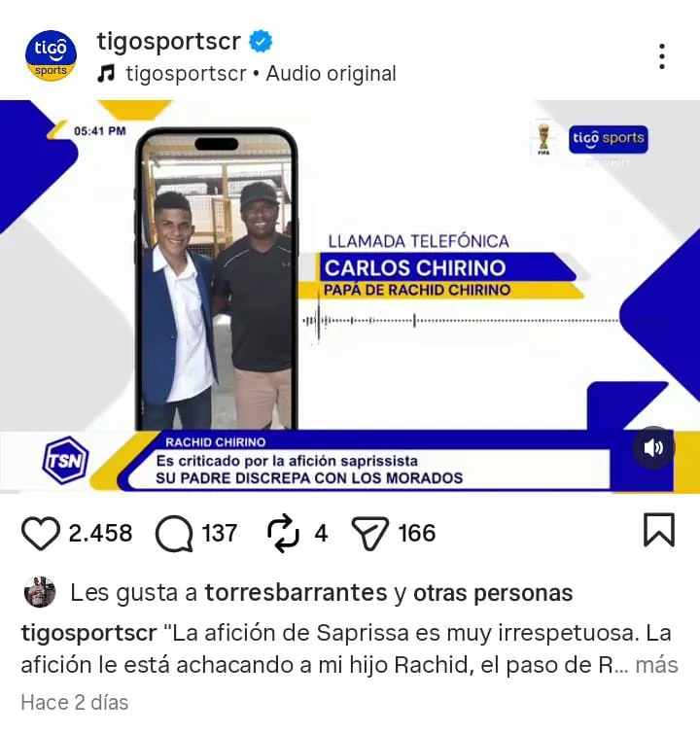Save the post with the bookmark icon
The image size is (700, 735).
(659, 530)
